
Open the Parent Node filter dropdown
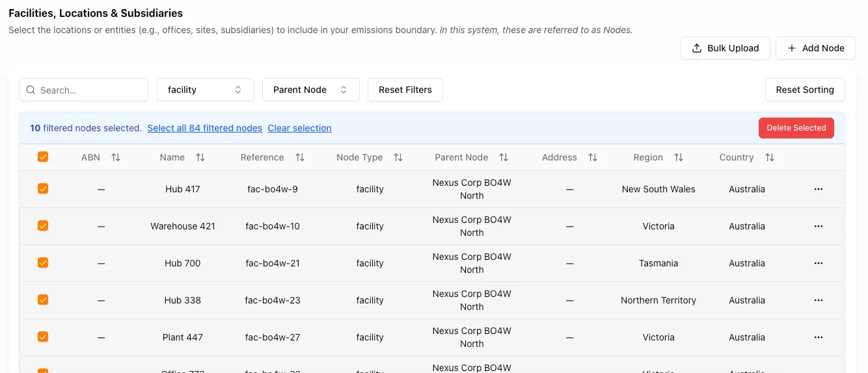pos(311,90)
